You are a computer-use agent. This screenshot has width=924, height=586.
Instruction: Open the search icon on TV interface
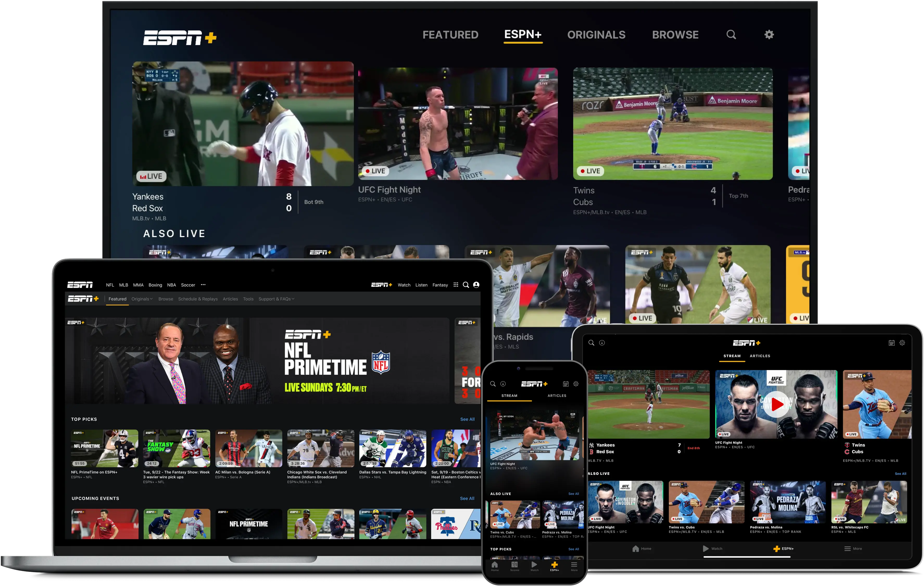click(731, 35)
